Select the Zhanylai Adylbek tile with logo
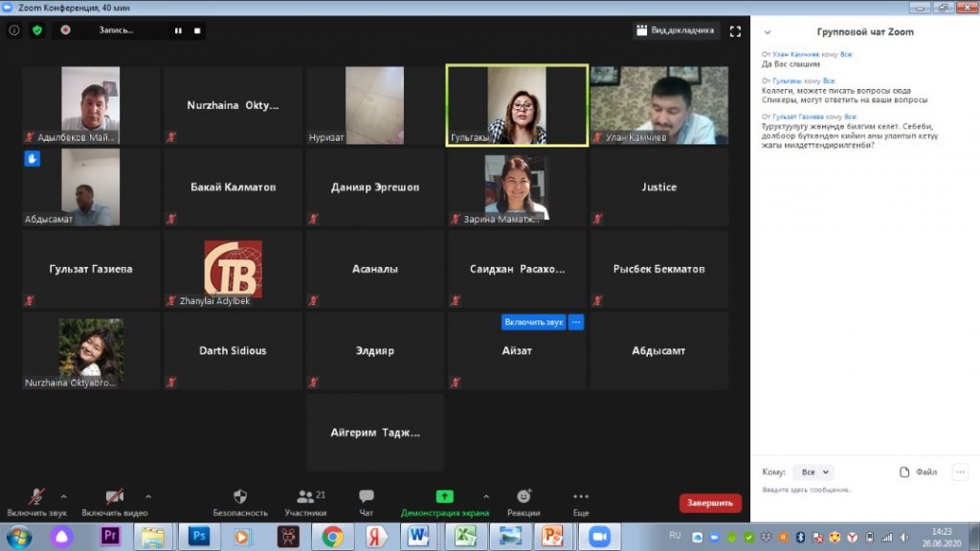This screenshot has width=980, height=551. [233, 269]
